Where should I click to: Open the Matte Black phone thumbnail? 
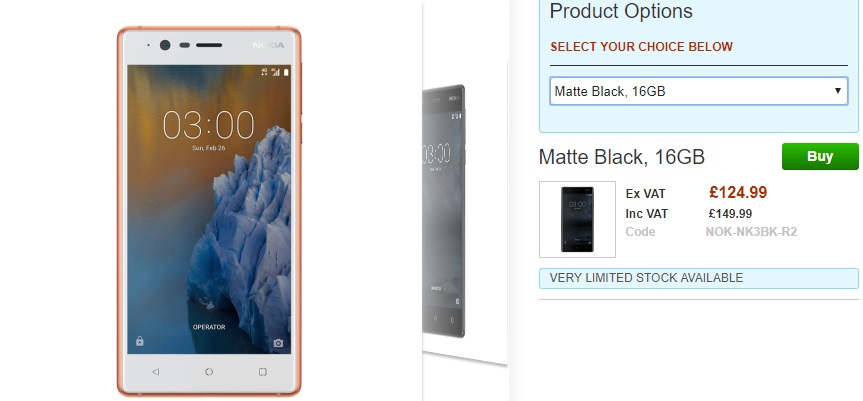click(577, 219)
